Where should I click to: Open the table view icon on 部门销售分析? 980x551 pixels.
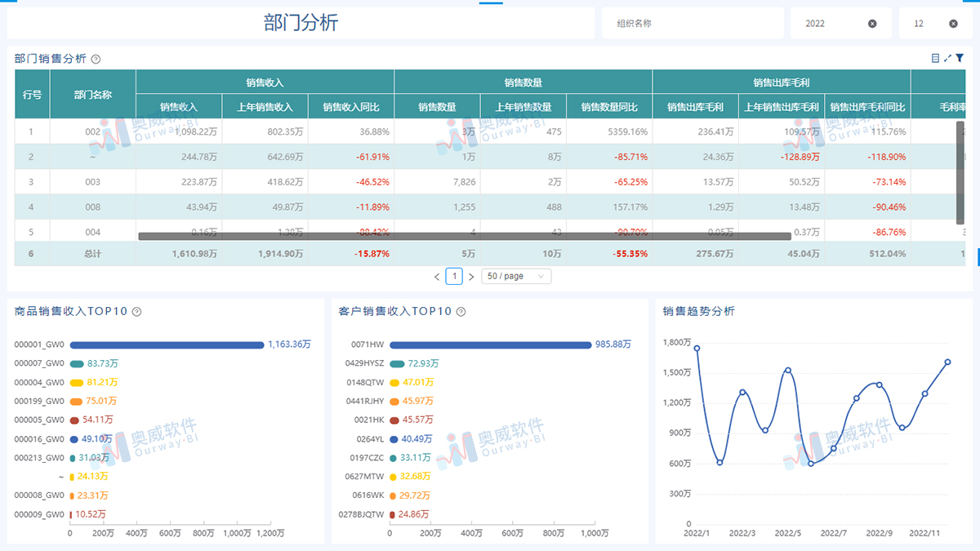pos(936,58)
